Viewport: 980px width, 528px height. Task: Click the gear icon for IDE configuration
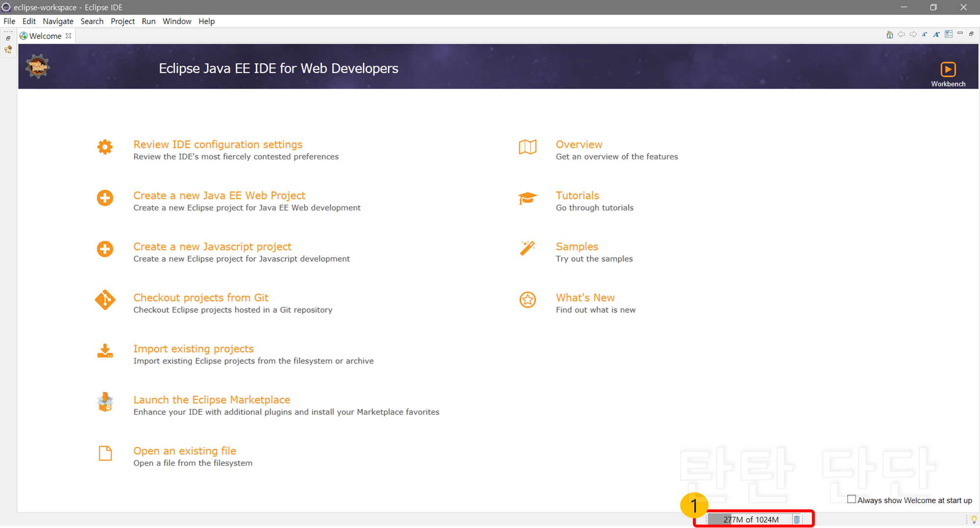click(x=105, y=147)
